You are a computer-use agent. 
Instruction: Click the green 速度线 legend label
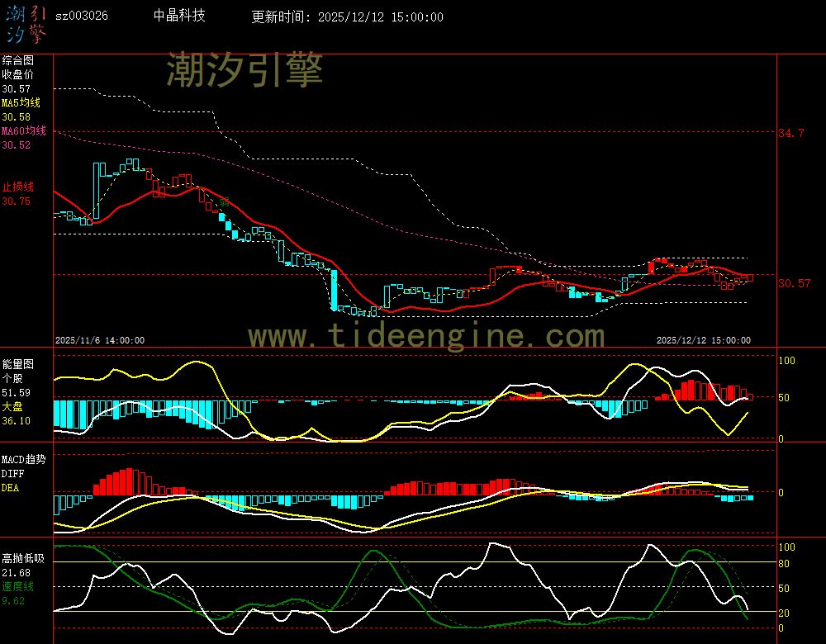17,586
